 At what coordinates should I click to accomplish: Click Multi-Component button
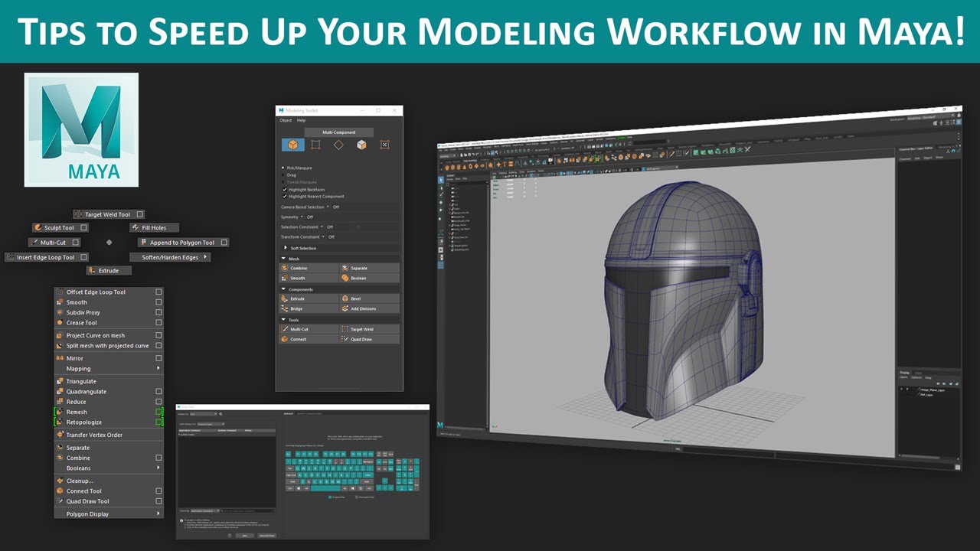339,132
